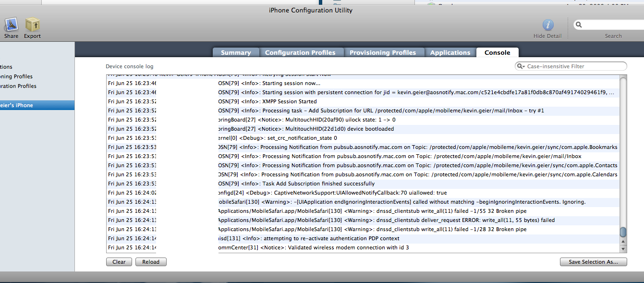This screenshot has width=644, height=283.
Task: Select the 'device bootloaded' log line
Action: pos(363,129)
